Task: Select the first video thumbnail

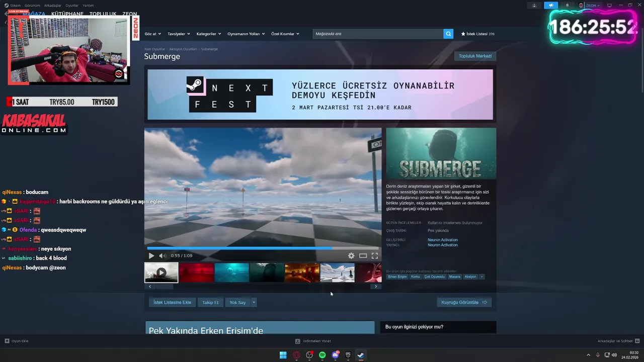Action: tap(161, 273)
